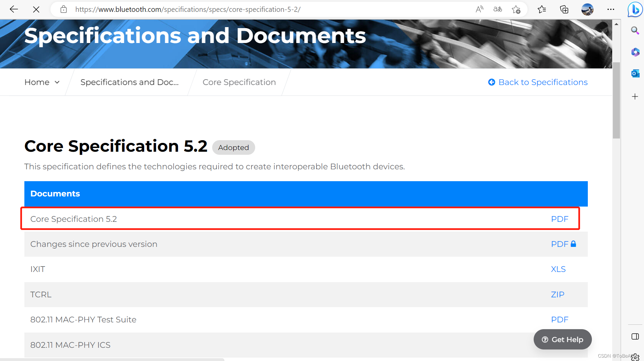Open the Outlook sidebar icon
The height and width of the screenshot is (361, 644).
(x=635, y=73)
